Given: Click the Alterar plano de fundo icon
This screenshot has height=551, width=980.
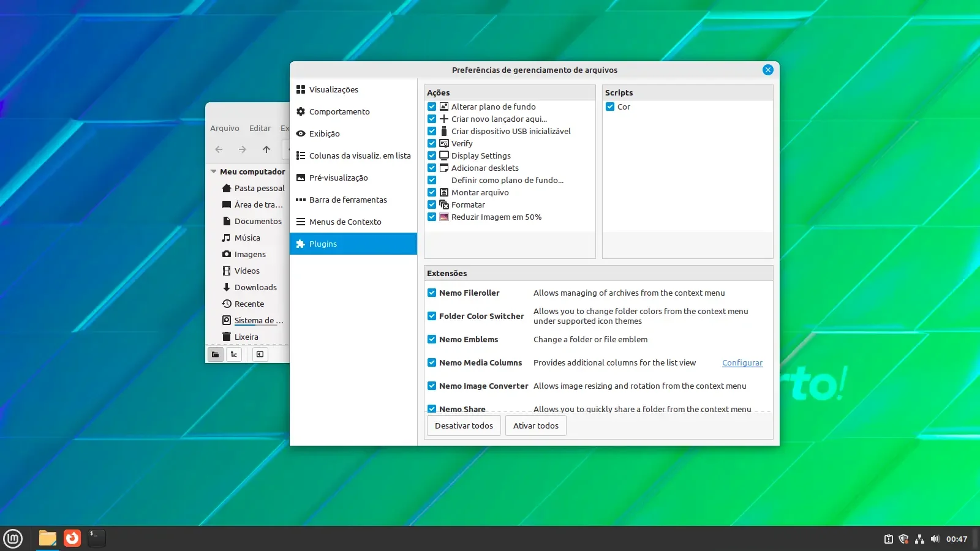Looking at the screenshot, I should click(x=444, y=107).
